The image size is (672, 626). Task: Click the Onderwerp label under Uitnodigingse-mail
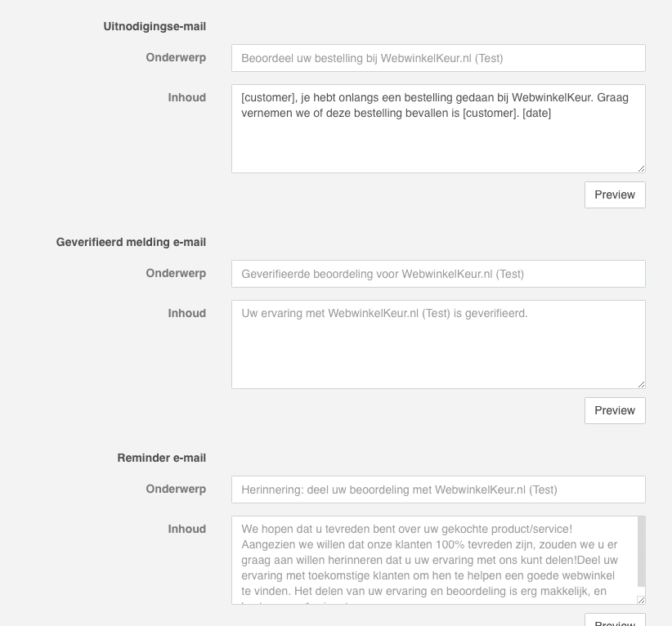(x=176, y=57)
